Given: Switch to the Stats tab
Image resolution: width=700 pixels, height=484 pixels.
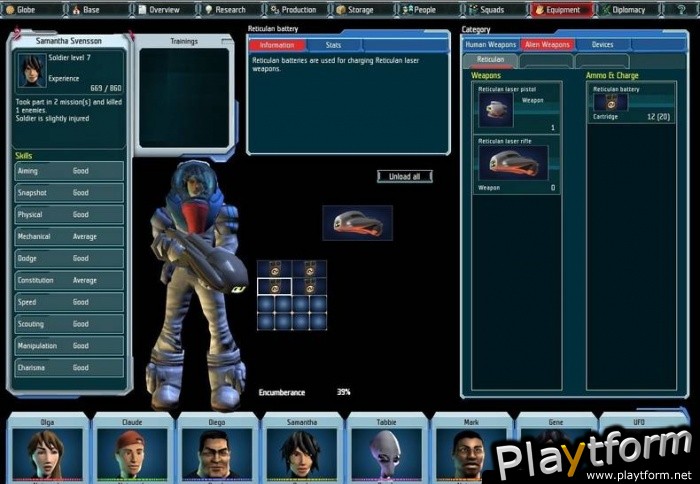Looking at the screenshot, I should click(333, 45).
